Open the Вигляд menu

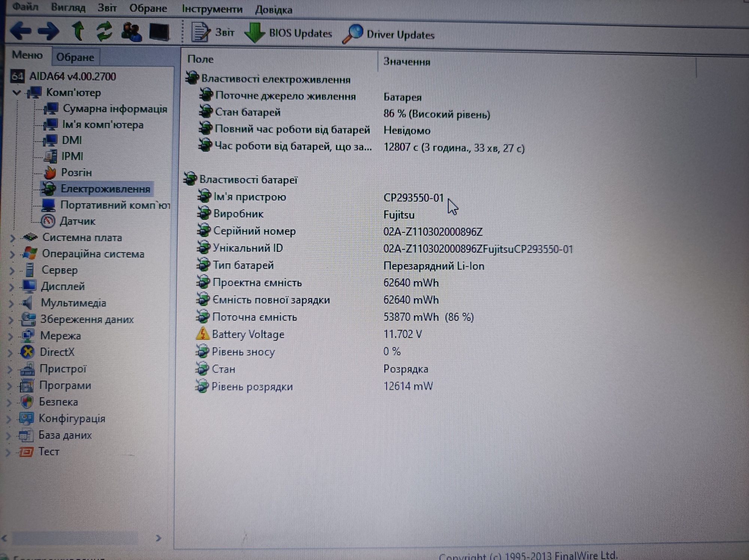coord(68,7)
